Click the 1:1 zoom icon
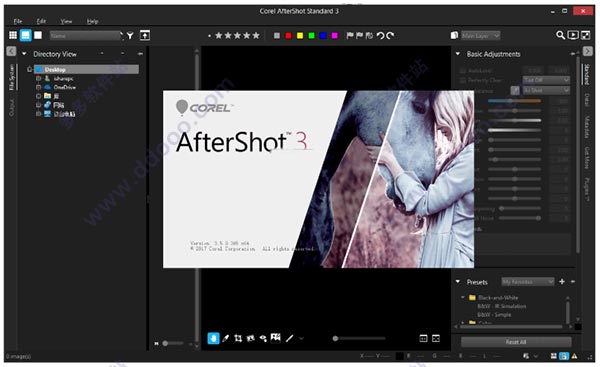 click(x=423, y=338)
